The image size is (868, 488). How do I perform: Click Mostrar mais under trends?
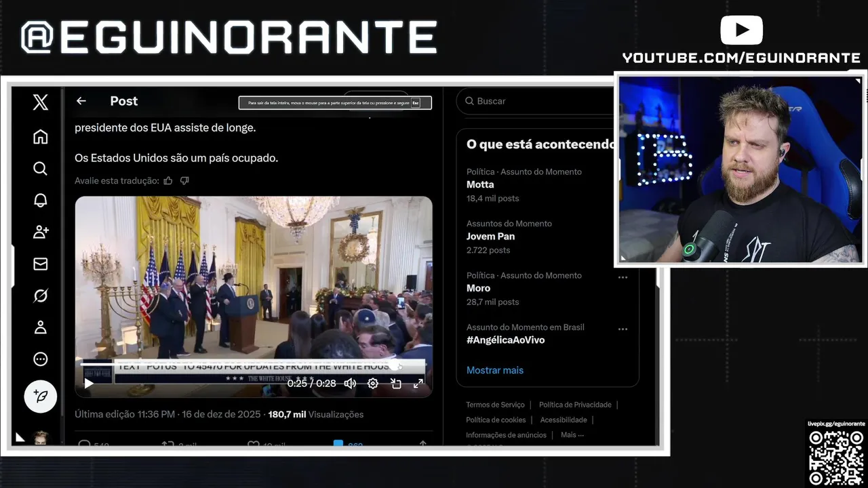pos(495,370)
